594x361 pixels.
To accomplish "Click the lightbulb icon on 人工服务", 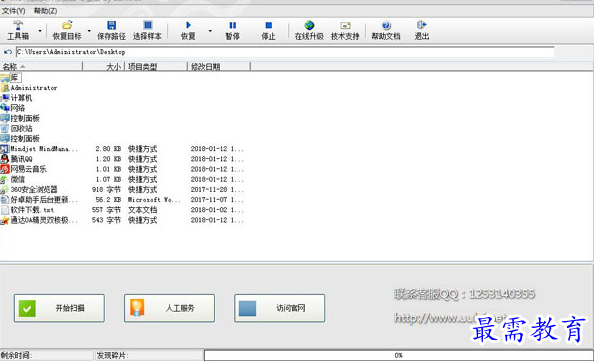I will (137, 308).
